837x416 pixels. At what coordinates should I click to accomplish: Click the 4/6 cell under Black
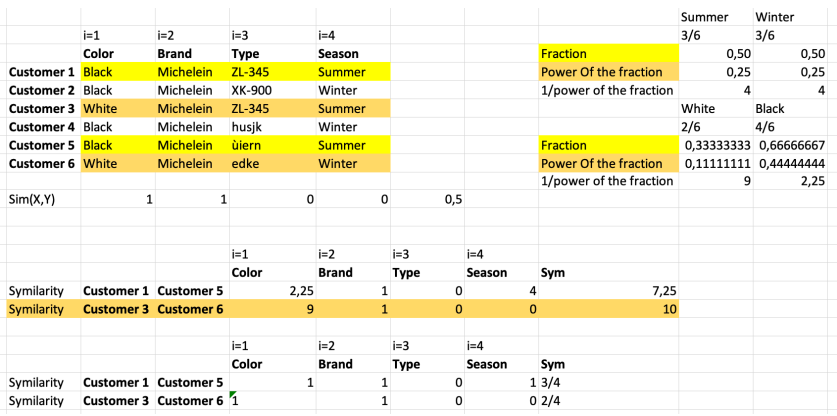(791, 127)
